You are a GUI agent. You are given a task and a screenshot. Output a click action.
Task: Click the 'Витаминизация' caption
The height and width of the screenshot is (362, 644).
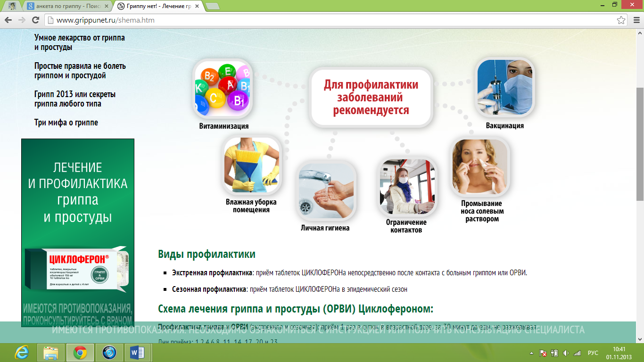(224, 126)
